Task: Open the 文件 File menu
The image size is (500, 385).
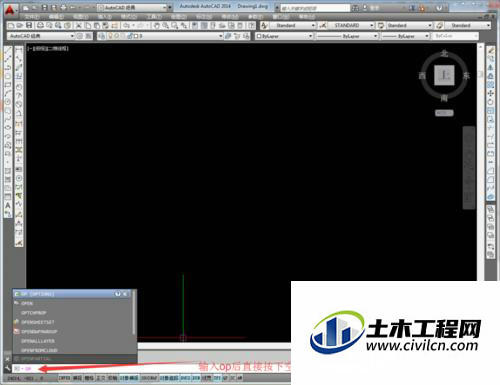Action: [32, 17]
